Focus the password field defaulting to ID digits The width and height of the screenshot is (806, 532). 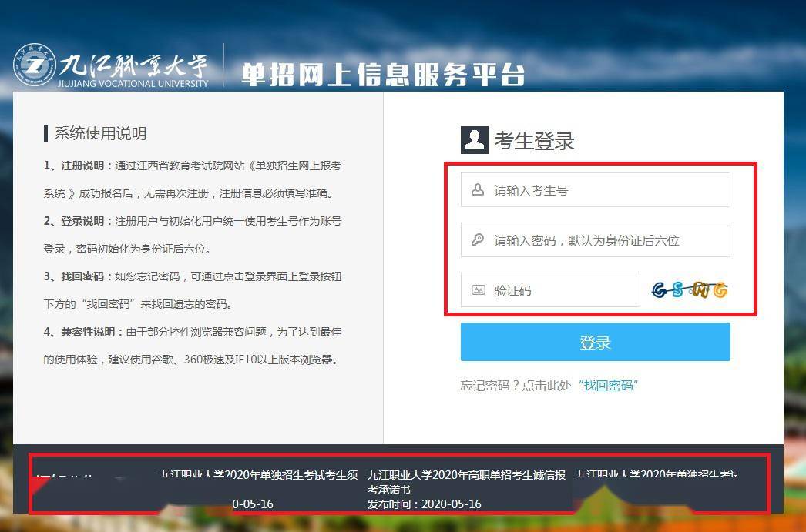(595, 239)
